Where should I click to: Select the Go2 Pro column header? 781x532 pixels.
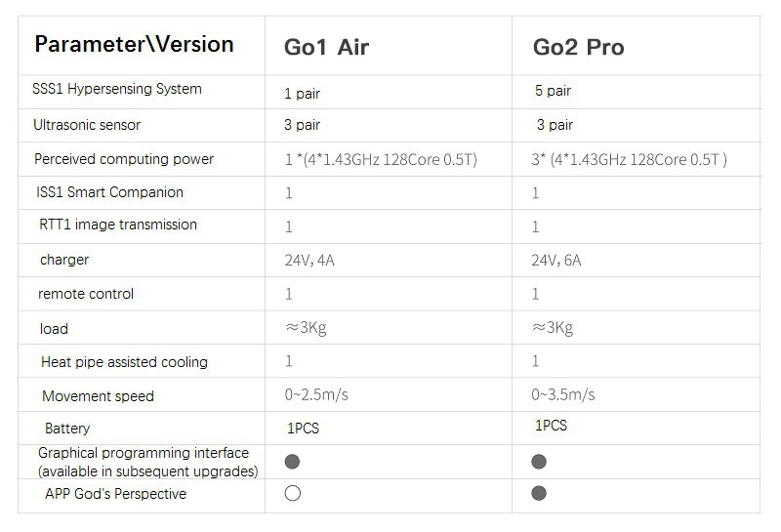click(578, 47)
